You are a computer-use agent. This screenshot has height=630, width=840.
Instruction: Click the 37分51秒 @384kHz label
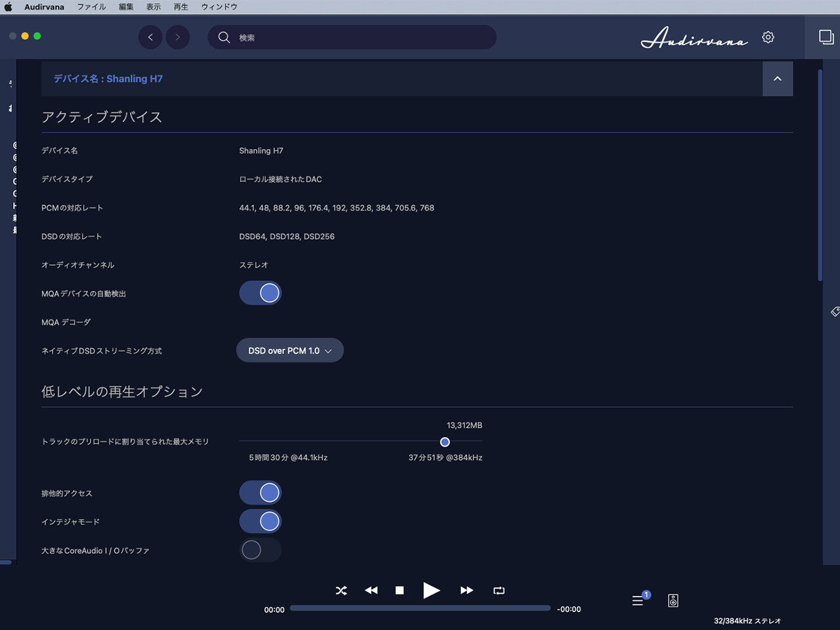coord(446,457)
